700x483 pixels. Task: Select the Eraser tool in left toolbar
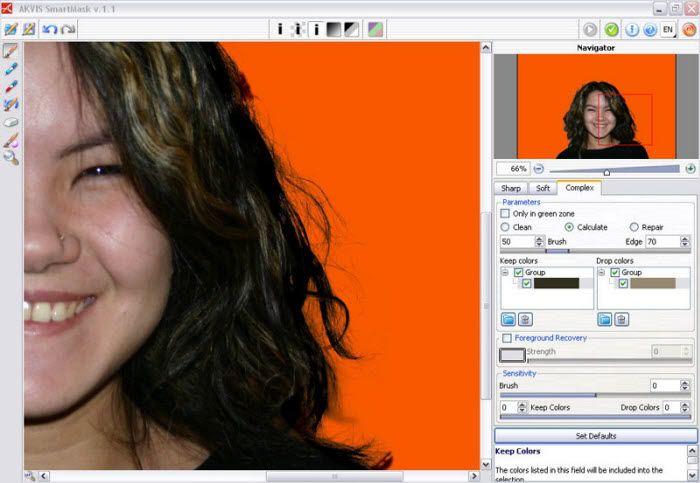(x=11, y=122)
